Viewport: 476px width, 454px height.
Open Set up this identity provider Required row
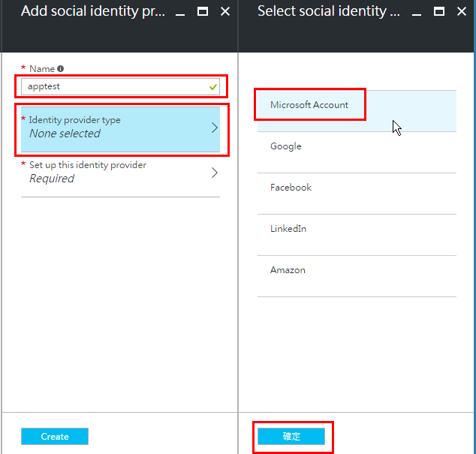click(x=113, y=173)
